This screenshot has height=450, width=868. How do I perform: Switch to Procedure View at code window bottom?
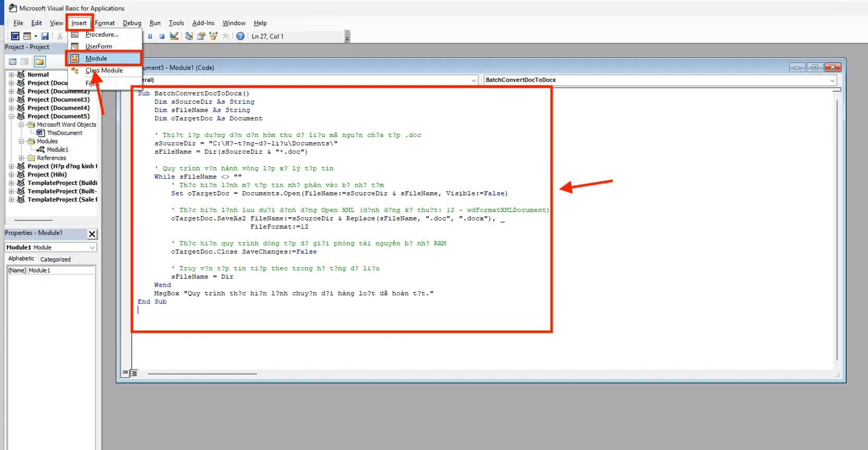125,373
